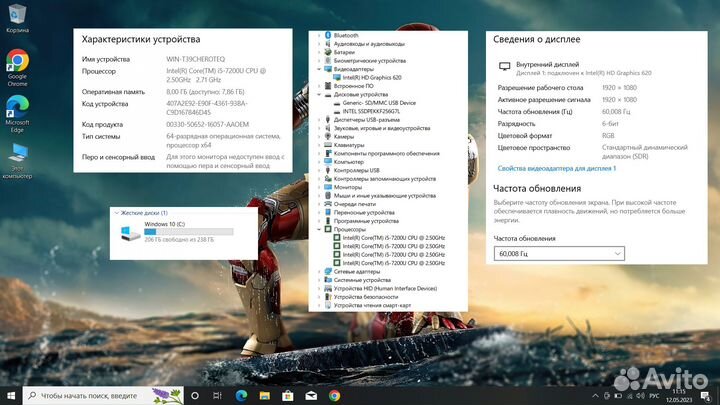Click the Очереди печати printer icon

point(328,204)
